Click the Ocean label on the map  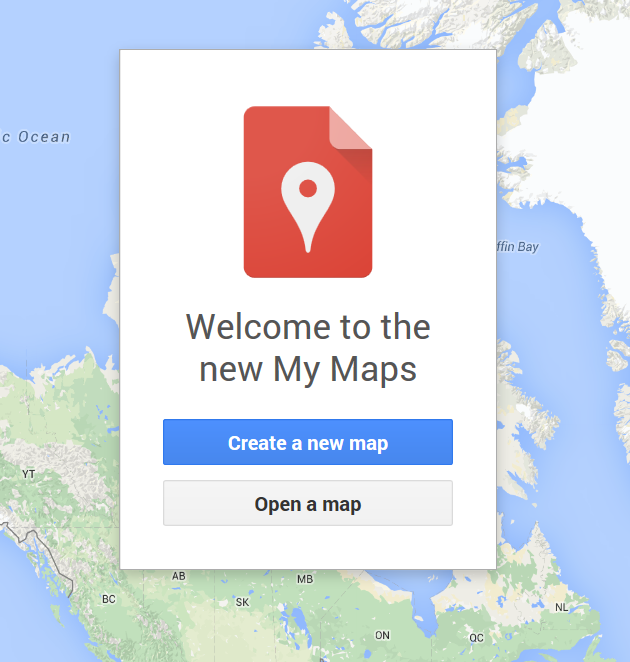click(x=44, y=137)
